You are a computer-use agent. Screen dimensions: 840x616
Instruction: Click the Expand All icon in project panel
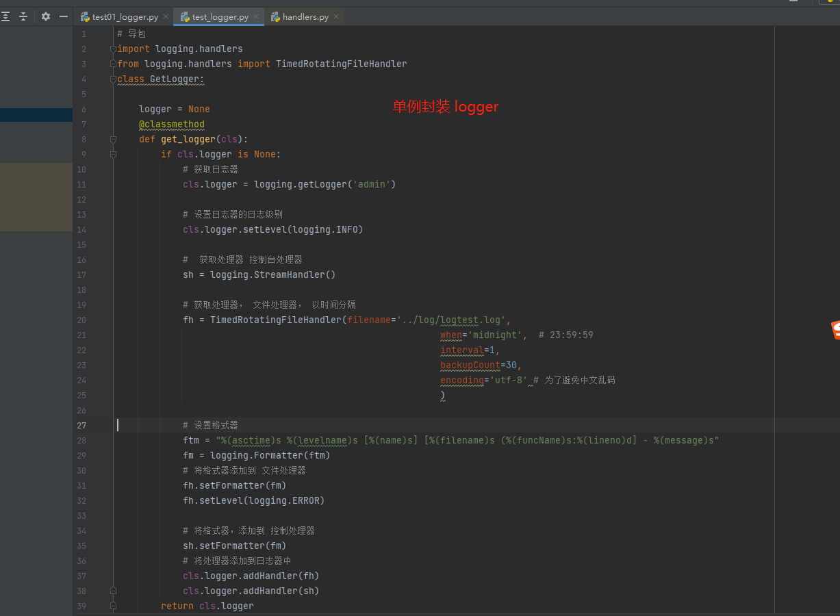(x=5, y=16)
